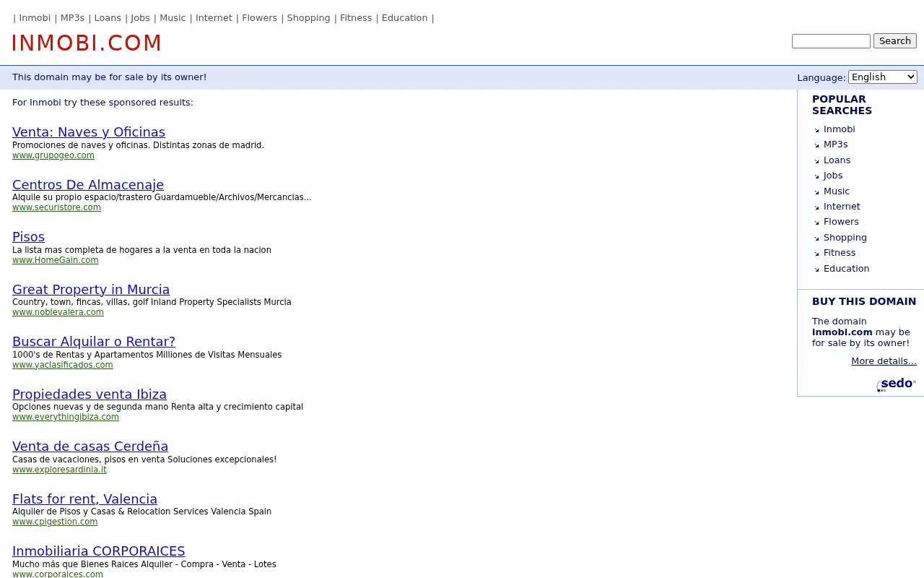Click the Search button

895,41
